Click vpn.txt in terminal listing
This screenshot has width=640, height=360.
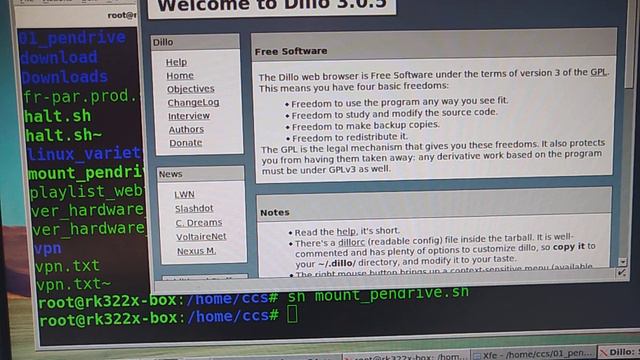click(67, 266)
